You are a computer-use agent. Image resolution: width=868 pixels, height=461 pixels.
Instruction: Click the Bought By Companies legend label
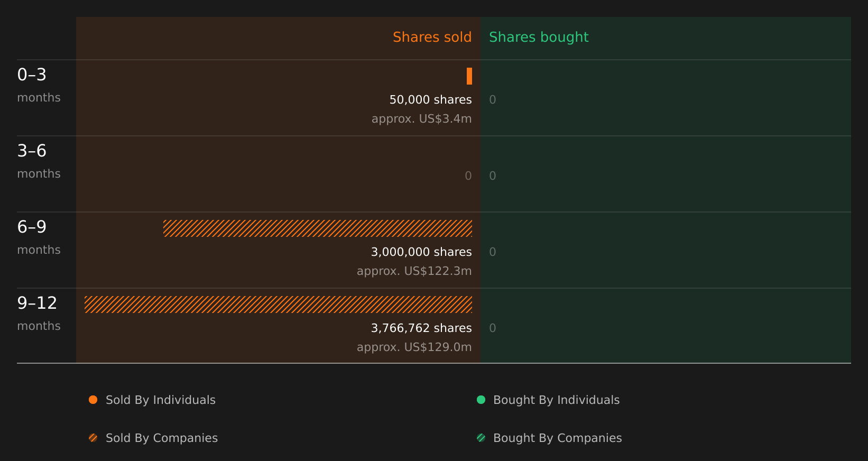(557, 438)
